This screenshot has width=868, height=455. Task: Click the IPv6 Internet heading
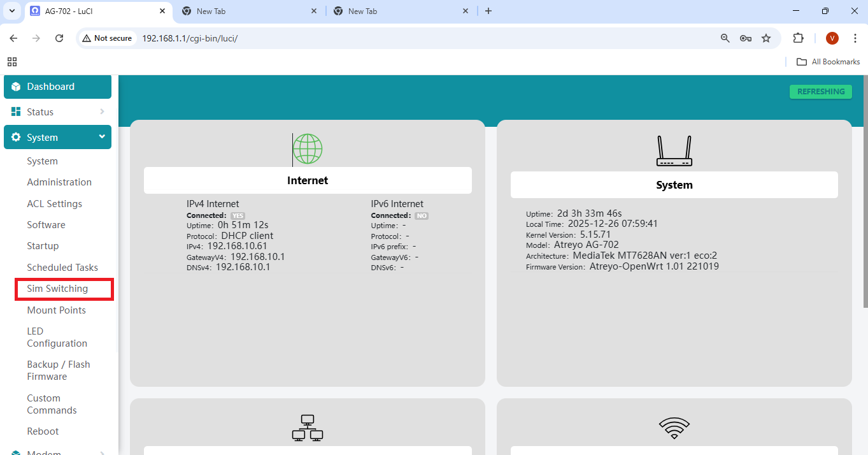pos(397,204)
